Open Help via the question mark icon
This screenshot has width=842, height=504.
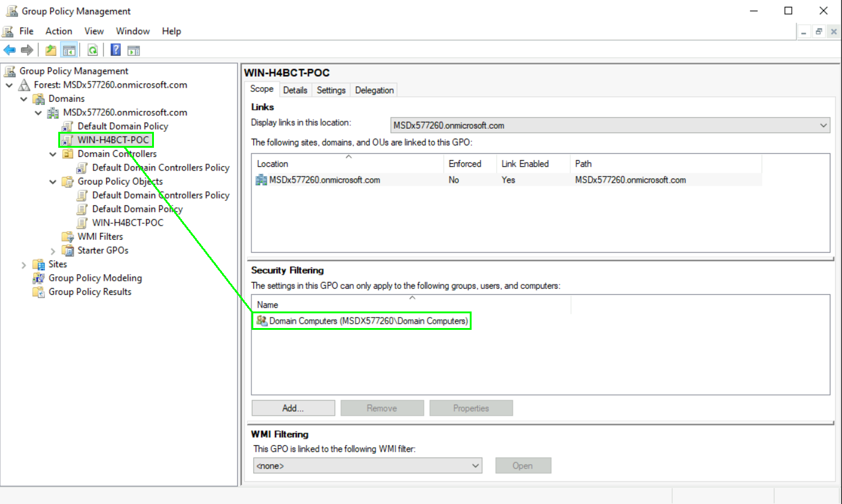(115, 50)
